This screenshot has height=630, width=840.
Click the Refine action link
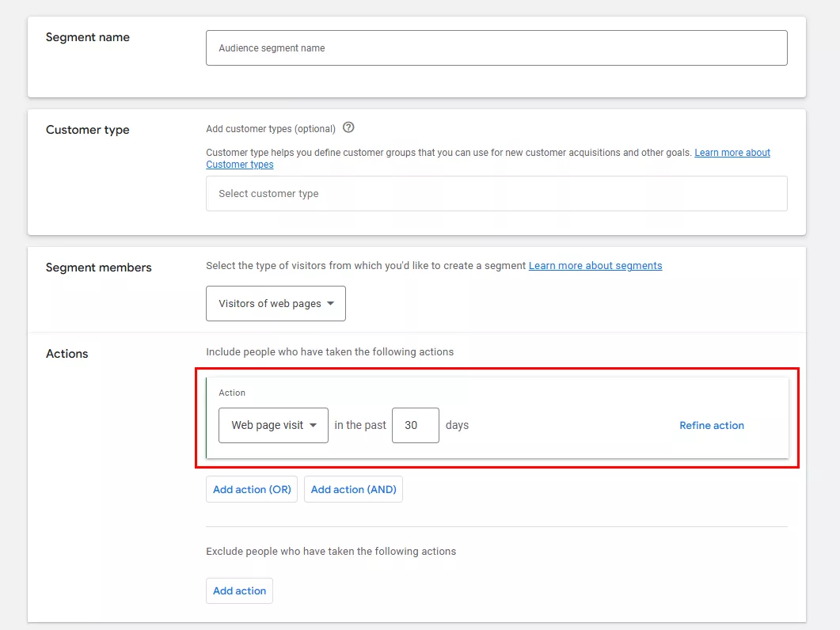tap(711, 426)
